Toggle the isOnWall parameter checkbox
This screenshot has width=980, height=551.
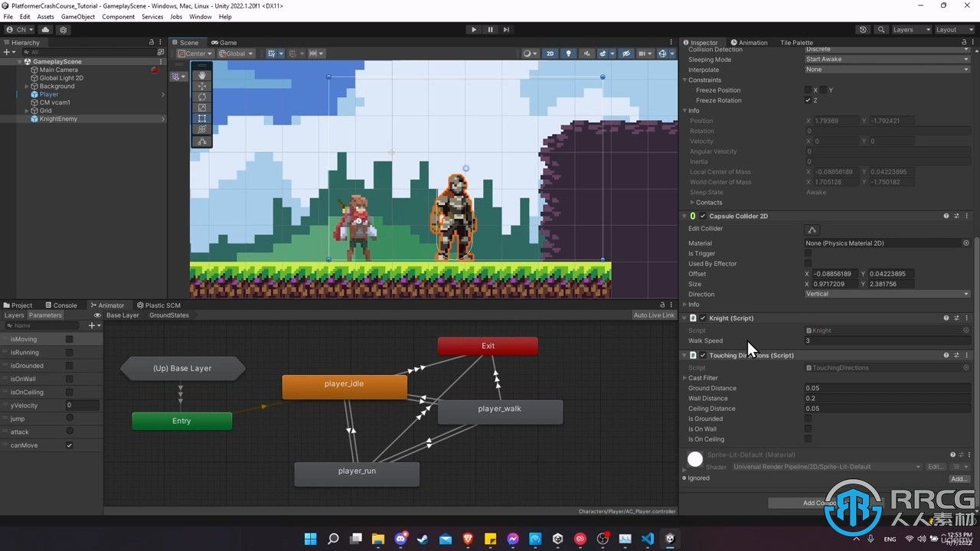(69, 379)
